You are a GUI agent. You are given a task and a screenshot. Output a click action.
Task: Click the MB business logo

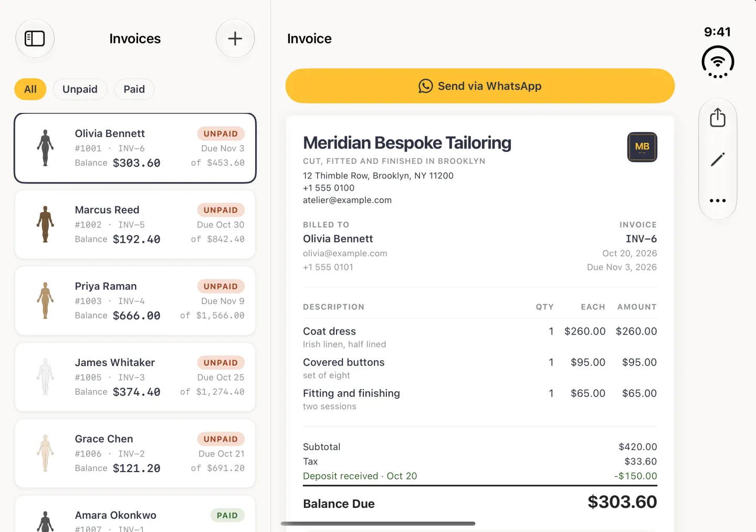pos(642,147)
